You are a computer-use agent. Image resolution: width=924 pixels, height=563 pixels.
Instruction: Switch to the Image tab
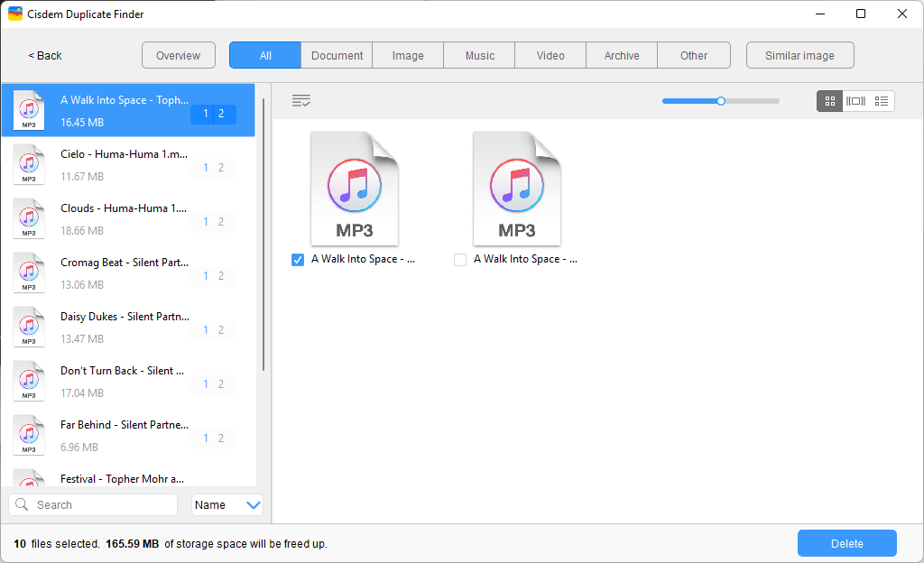[x=408, y=55]
